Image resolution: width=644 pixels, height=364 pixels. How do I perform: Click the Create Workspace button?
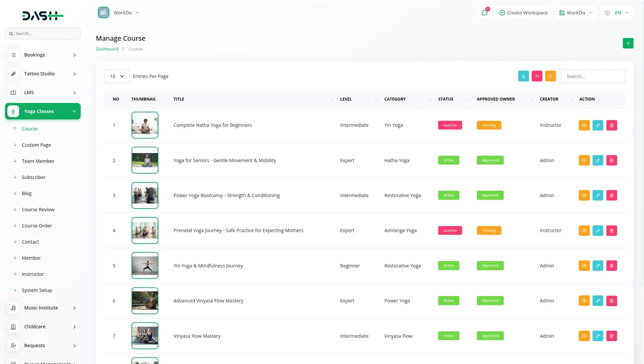tap(523, 13)
